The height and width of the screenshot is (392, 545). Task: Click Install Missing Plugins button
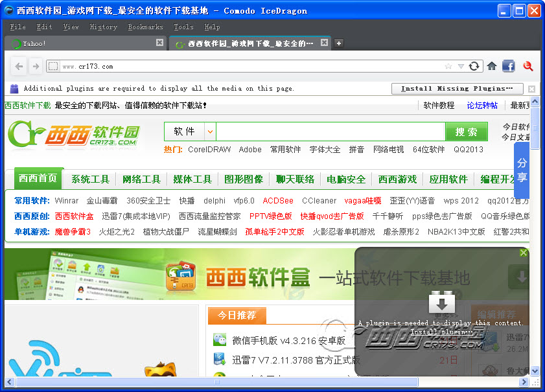[x=457, y=89]
